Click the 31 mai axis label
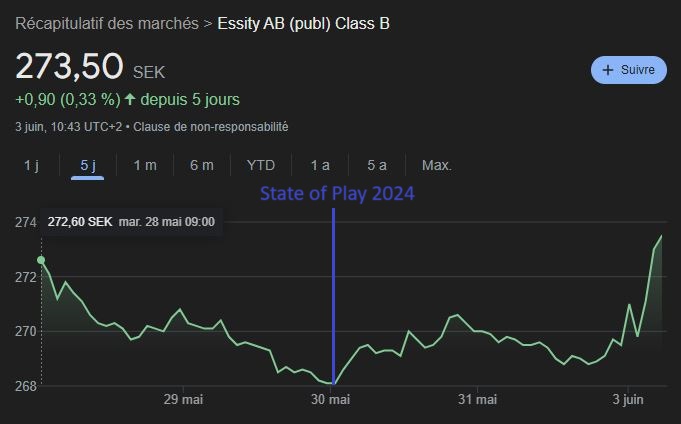Image resolution: width=681 pixels, height=424 pixels. 478,399
